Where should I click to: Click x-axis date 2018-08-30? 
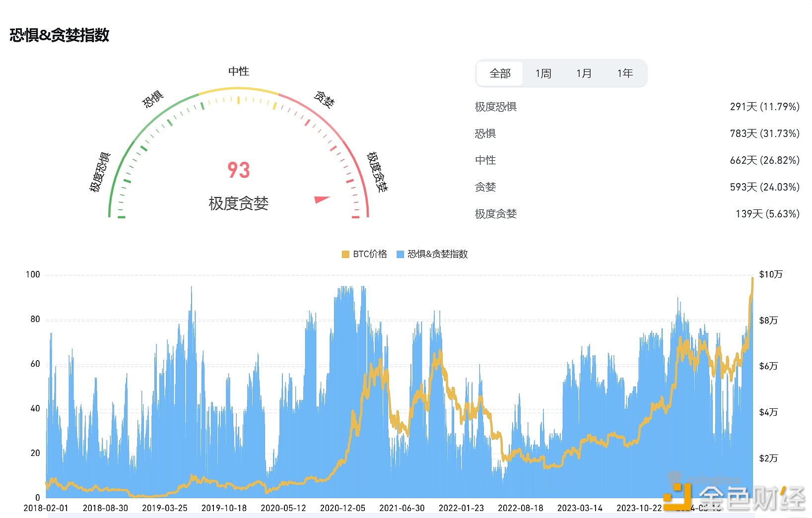pyautogui.click(x=105, y=508)
